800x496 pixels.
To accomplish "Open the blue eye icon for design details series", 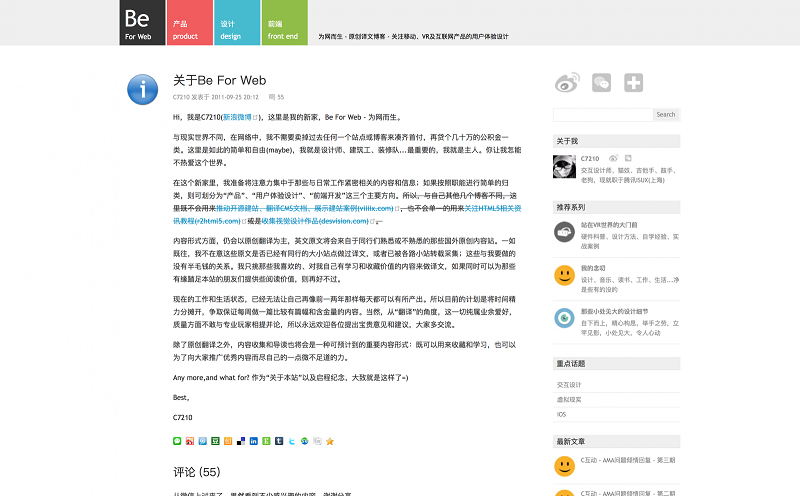I will 564,318.
